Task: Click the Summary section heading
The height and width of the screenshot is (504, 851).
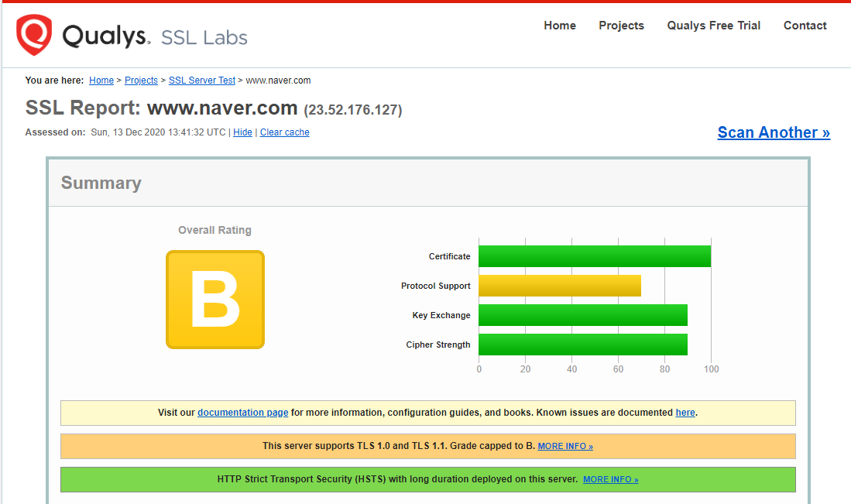Action: tap(101, 183)
